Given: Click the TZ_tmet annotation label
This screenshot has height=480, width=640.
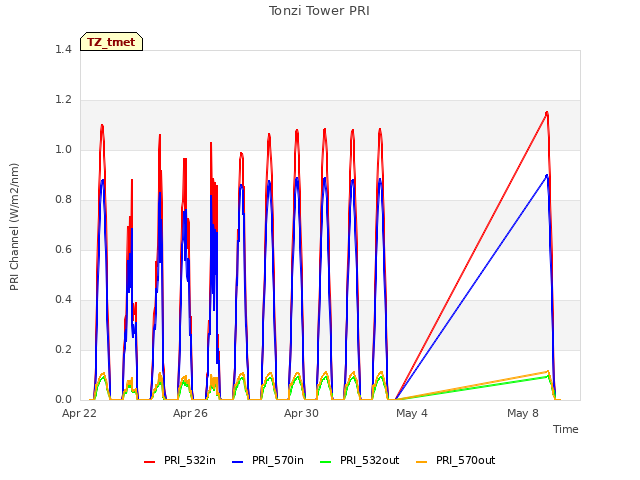Looking at the screenshot, I should pyautogui.click(x=111, y=42).
